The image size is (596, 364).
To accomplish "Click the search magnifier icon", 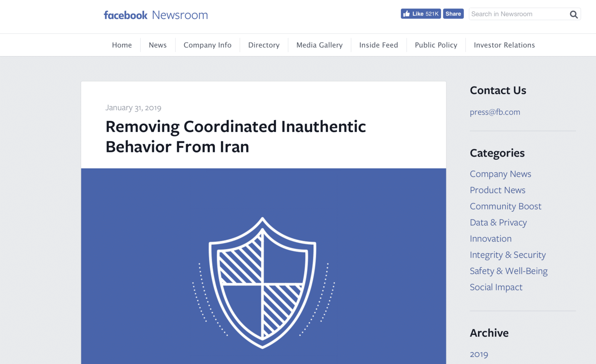I will coord(574,15).
